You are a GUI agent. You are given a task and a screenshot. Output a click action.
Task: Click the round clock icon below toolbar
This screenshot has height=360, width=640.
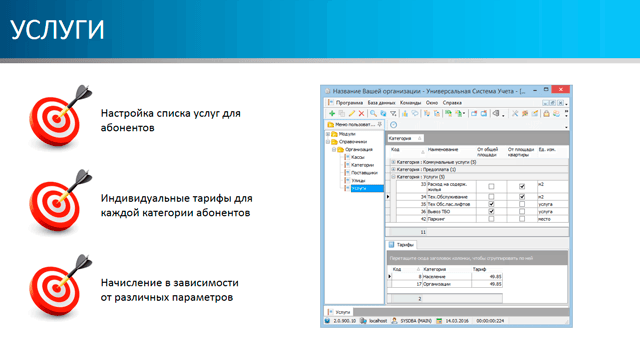point(393,125)
